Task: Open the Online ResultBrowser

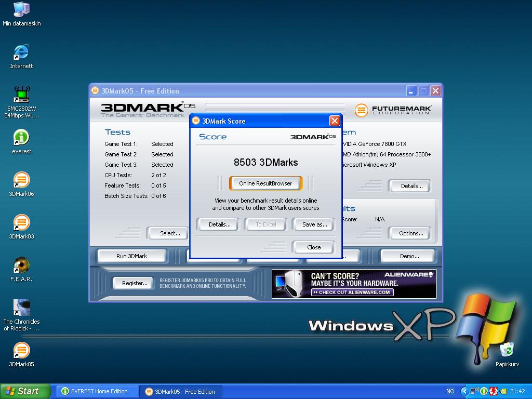Action: (265, 183)
